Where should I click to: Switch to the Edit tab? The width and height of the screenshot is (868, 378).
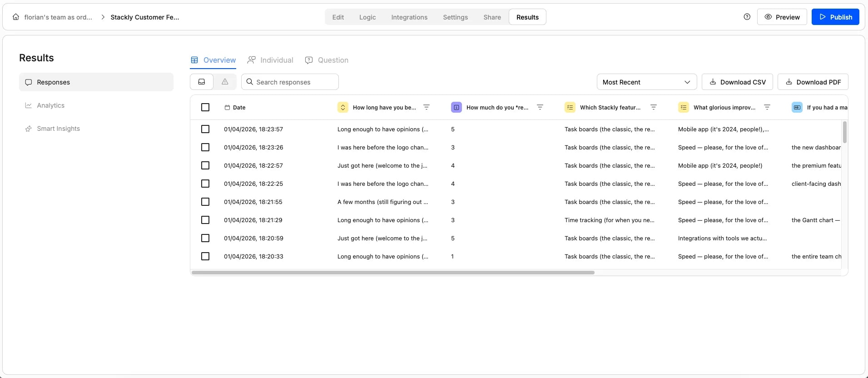point(338,17)
